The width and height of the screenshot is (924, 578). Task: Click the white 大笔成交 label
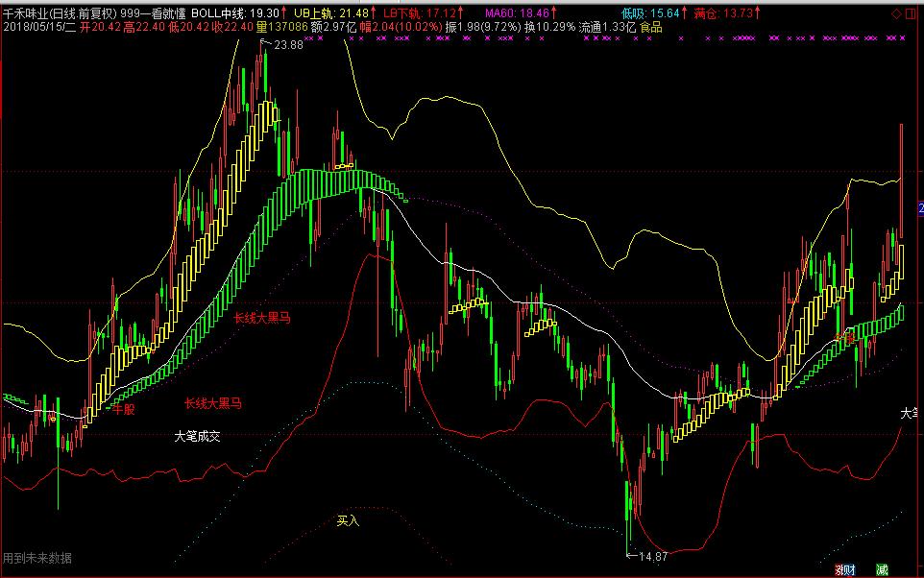198,436
